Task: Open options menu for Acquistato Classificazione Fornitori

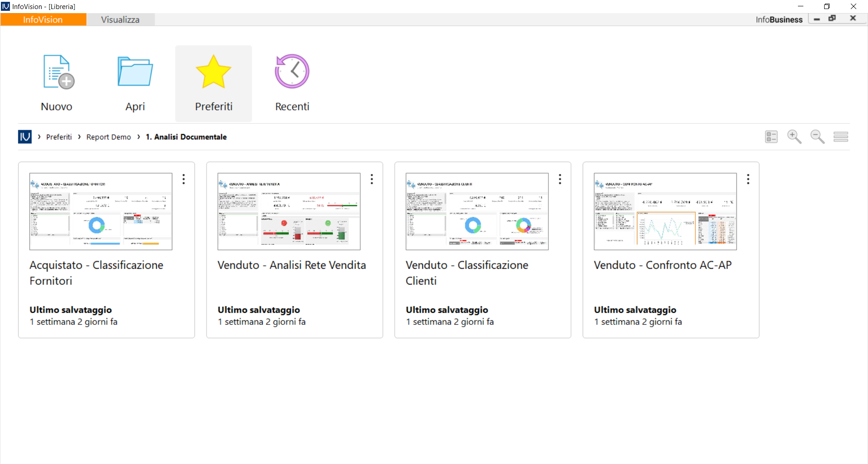Action: pyautogui.click(x=184, y=179)
